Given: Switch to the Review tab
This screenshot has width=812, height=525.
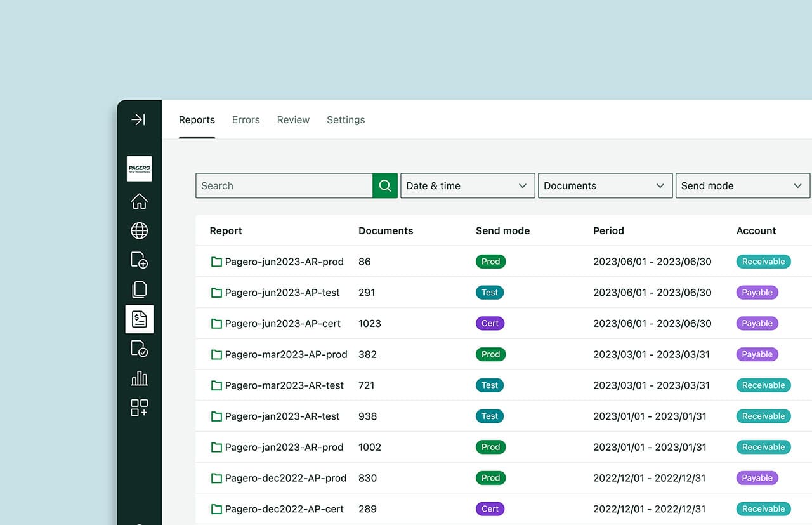Looking at the screenshot, I should 293,119.
